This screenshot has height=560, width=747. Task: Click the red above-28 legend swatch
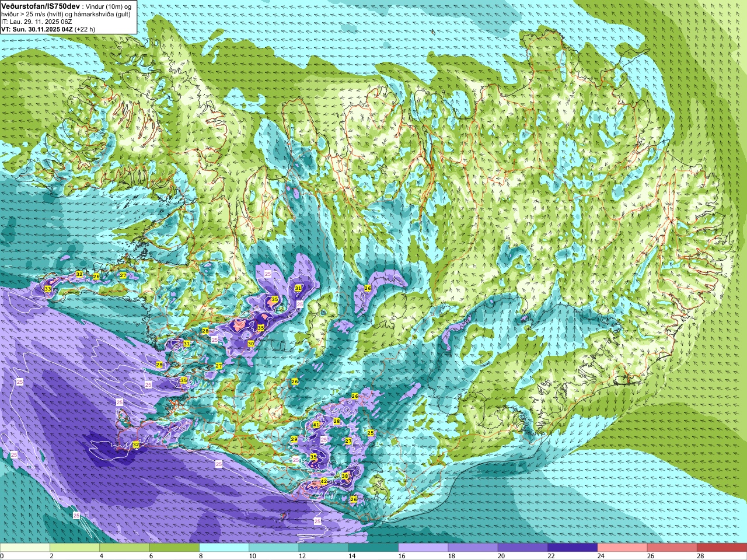coord(722,548)
